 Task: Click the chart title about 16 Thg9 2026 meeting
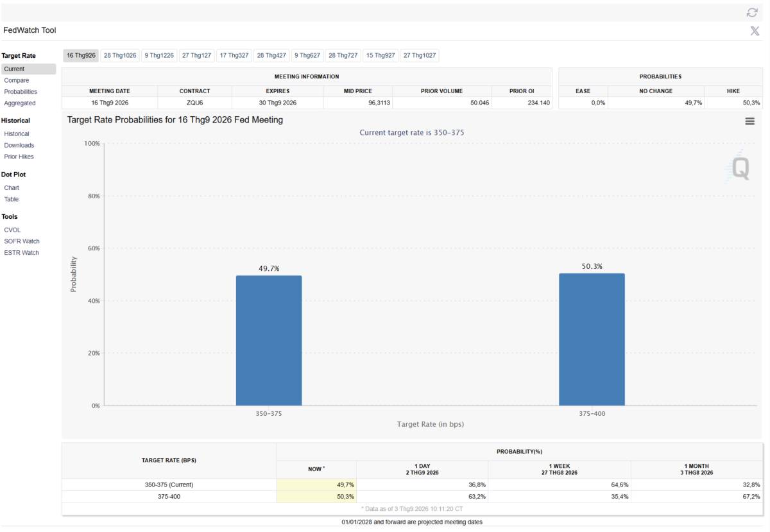click(x=175, y=120)
